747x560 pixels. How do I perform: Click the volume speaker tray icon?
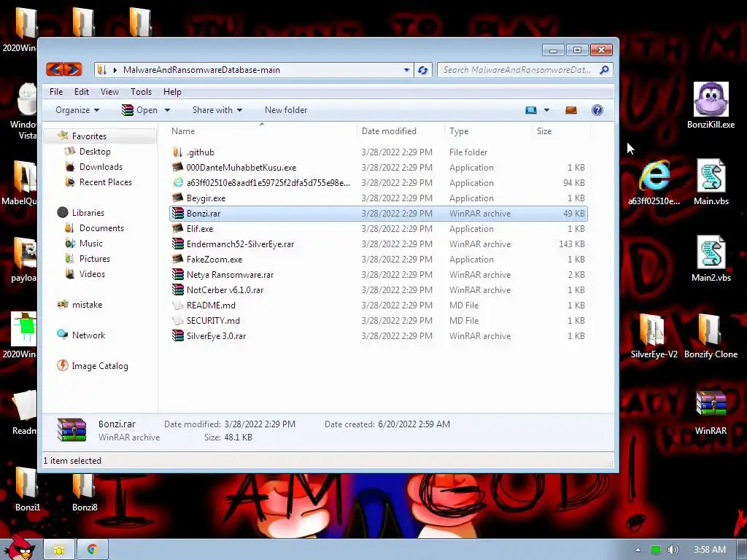click(x=673, y=550)
